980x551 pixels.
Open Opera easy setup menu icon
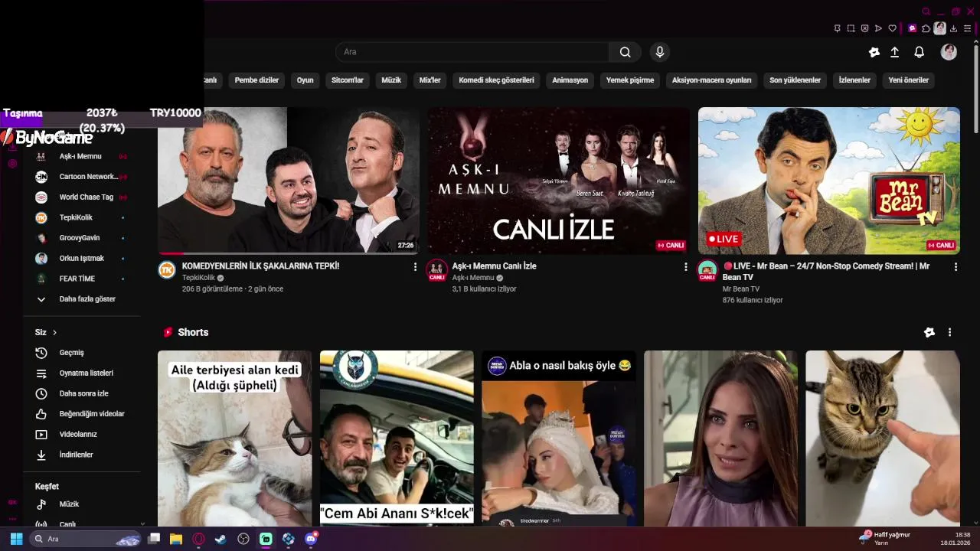click(x=968, y=28)
